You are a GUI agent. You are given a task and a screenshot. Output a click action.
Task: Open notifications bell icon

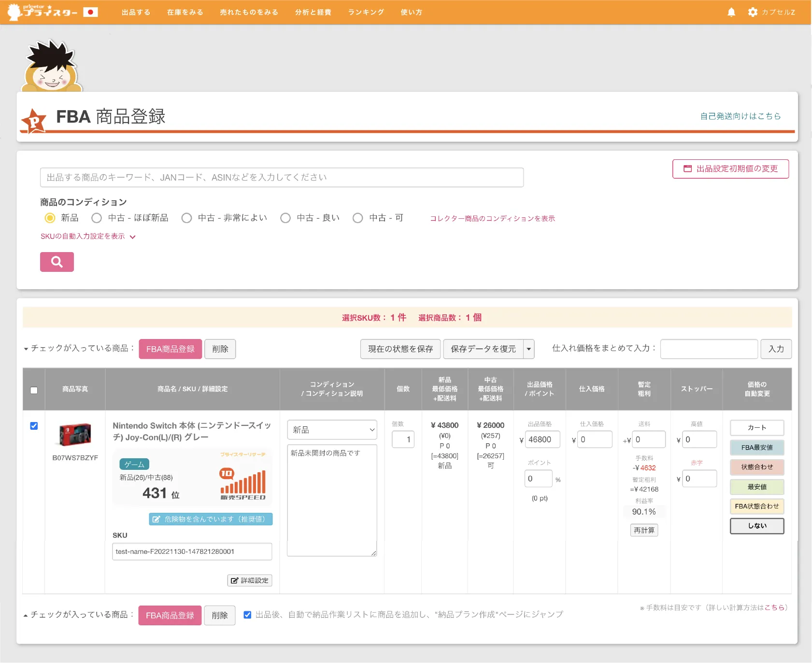(x=731, y=12)
